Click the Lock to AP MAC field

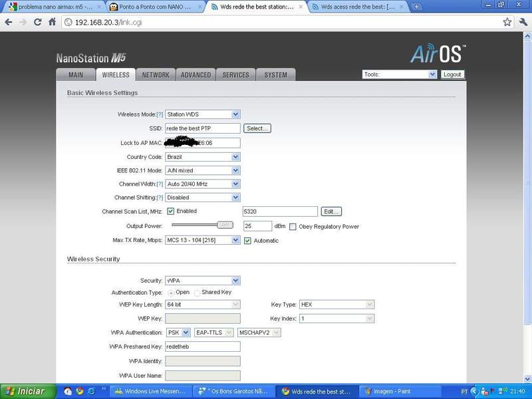(203, 143)
